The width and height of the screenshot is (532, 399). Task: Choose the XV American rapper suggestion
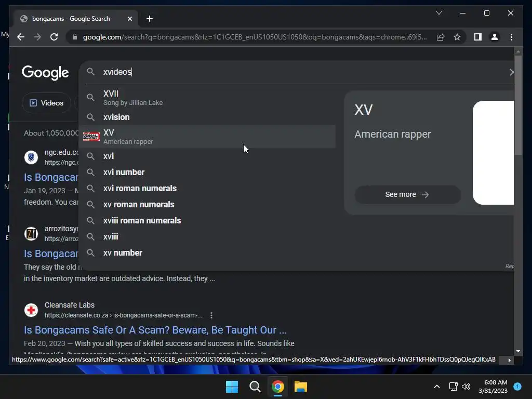pyautogui.click(x=207, y=137)
